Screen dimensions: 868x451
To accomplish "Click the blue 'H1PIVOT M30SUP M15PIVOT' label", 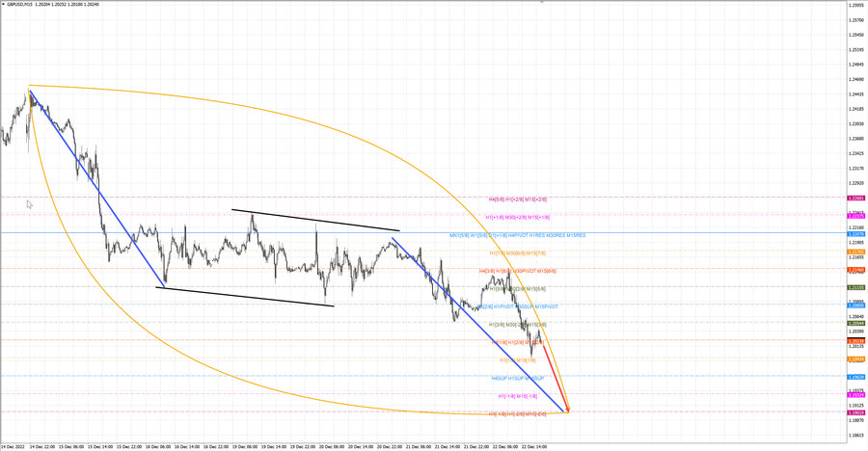I will [x=518, y=306].
